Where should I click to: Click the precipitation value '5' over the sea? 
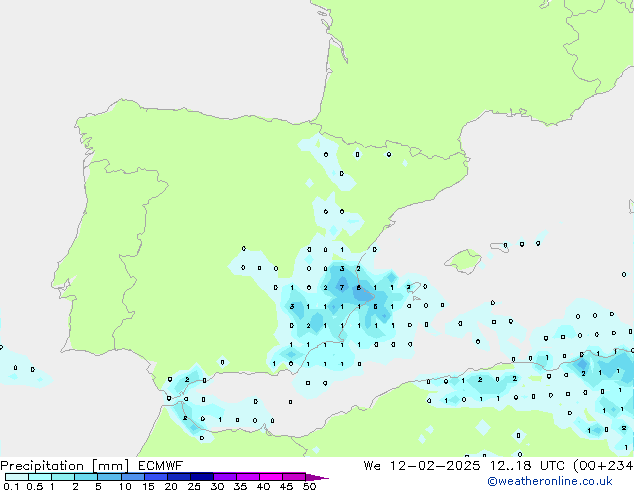pos(376,306)
